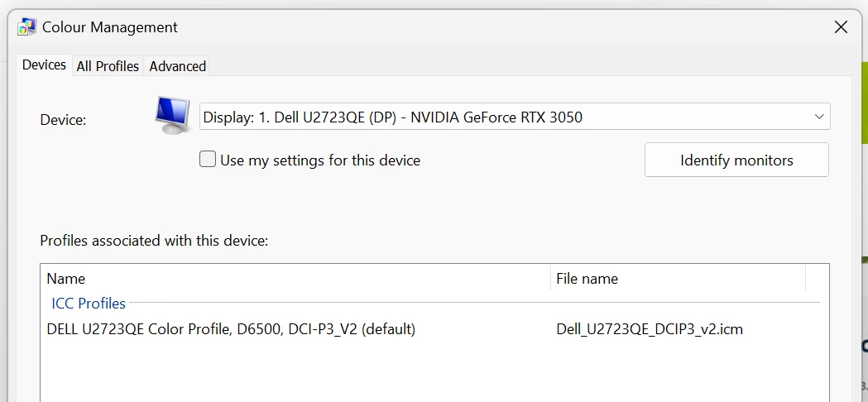Sort profiles by the Name column header
Image resolution: width=868 pixels, height=402 pixels.
tap(66, 279)
